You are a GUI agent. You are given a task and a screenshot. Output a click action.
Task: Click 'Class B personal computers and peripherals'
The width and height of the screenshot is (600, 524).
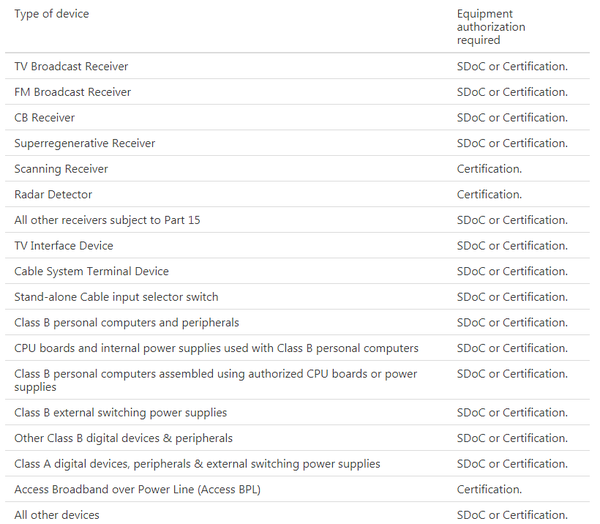(x=127, y=323)
